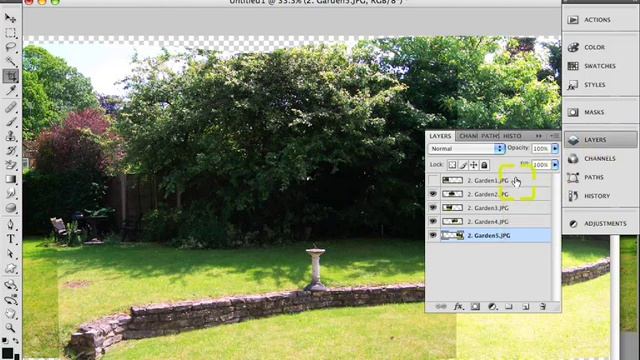
Task: Open the Normal blend mode dropdown
Action: point(467,149)
